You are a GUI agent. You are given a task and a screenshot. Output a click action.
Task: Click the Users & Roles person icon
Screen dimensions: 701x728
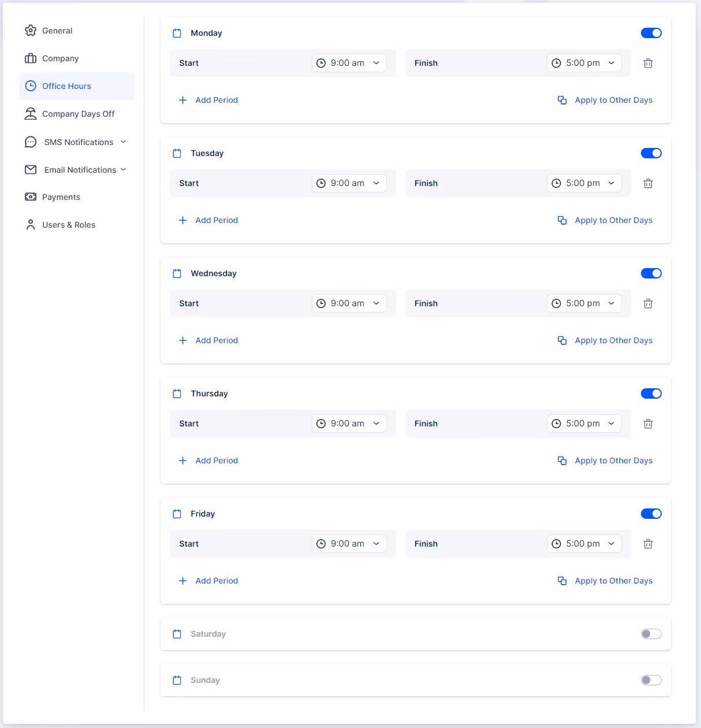(x=31, y=225)
